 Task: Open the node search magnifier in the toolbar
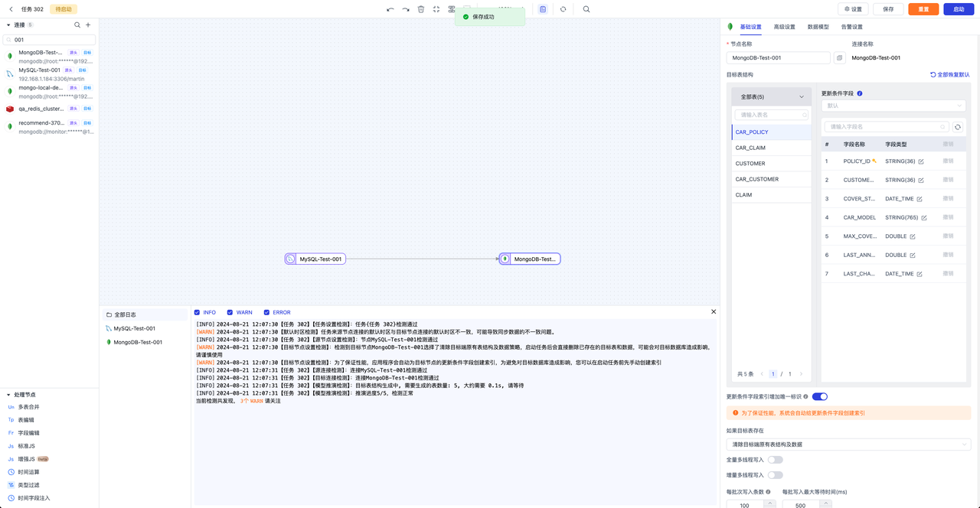click(x=586, y=9)
